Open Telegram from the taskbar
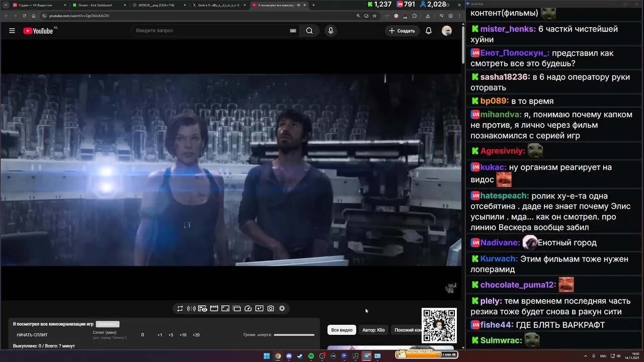 [366, 356]
